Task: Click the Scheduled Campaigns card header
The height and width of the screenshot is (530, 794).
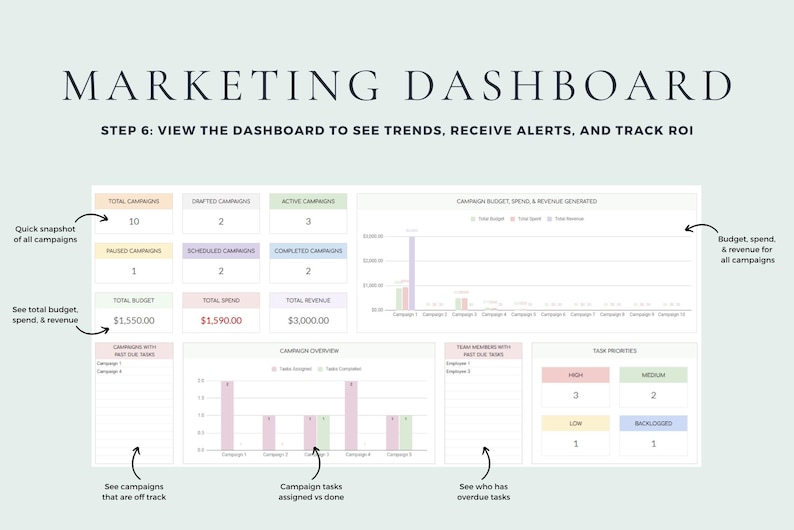Action: tap(221, 251)
